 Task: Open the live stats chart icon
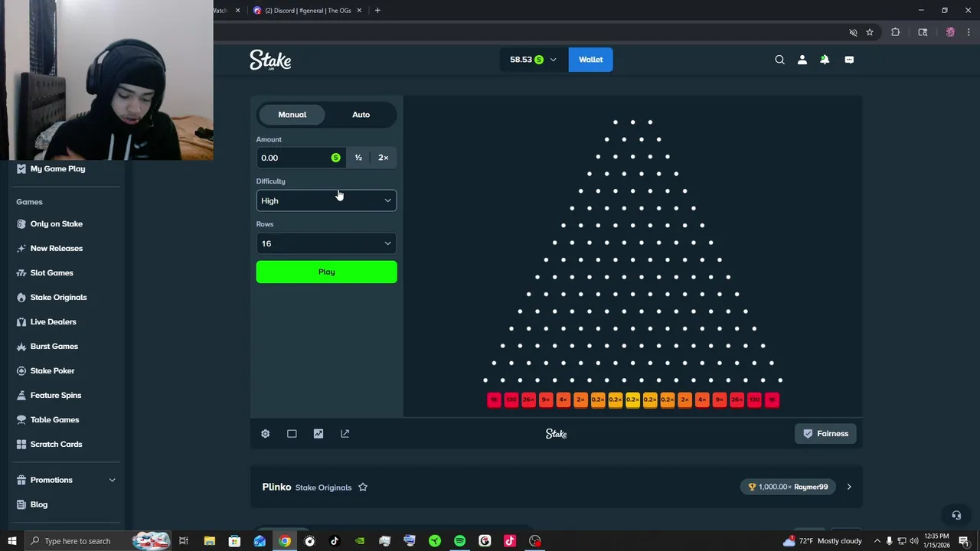[318, 434]
